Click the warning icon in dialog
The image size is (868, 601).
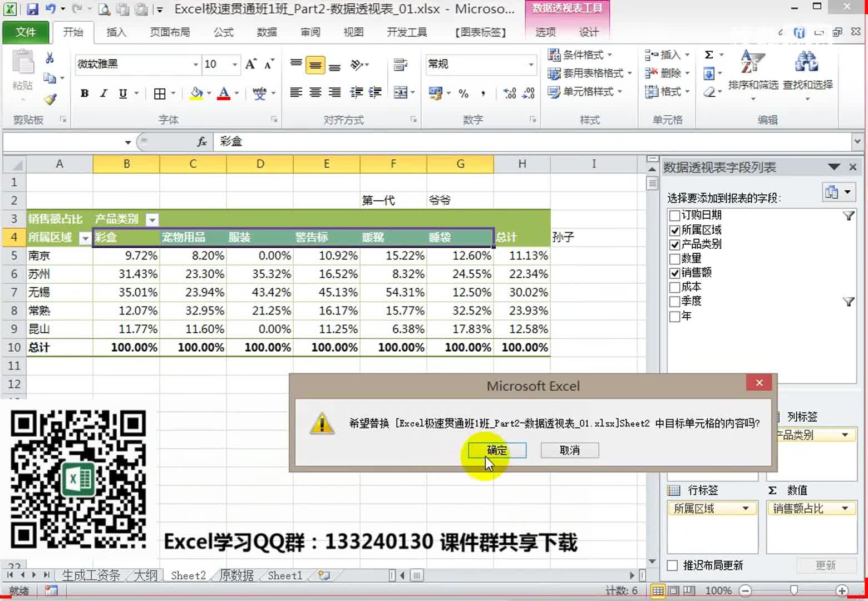322,424
